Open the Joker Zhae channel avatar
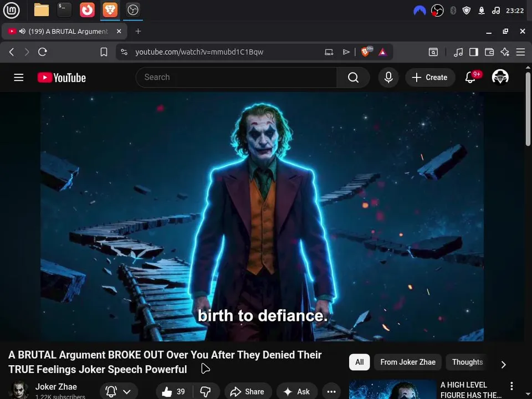This screenshot has height=399, width=532. pos(19,390)
